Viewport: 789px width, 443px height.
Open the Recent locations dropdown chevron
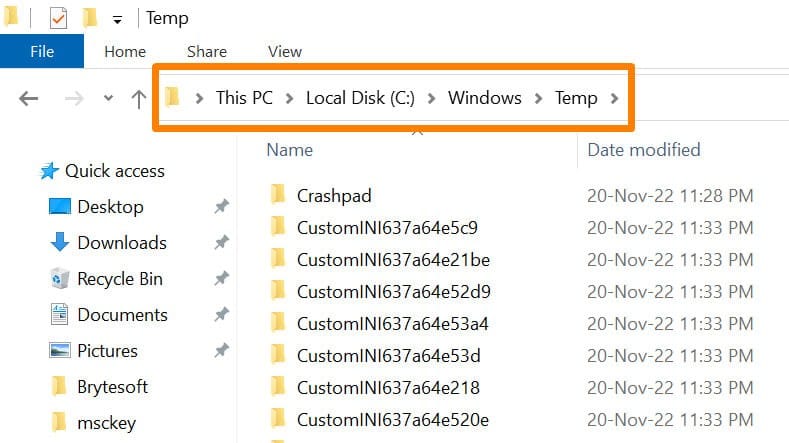click(x=108, y=98)
